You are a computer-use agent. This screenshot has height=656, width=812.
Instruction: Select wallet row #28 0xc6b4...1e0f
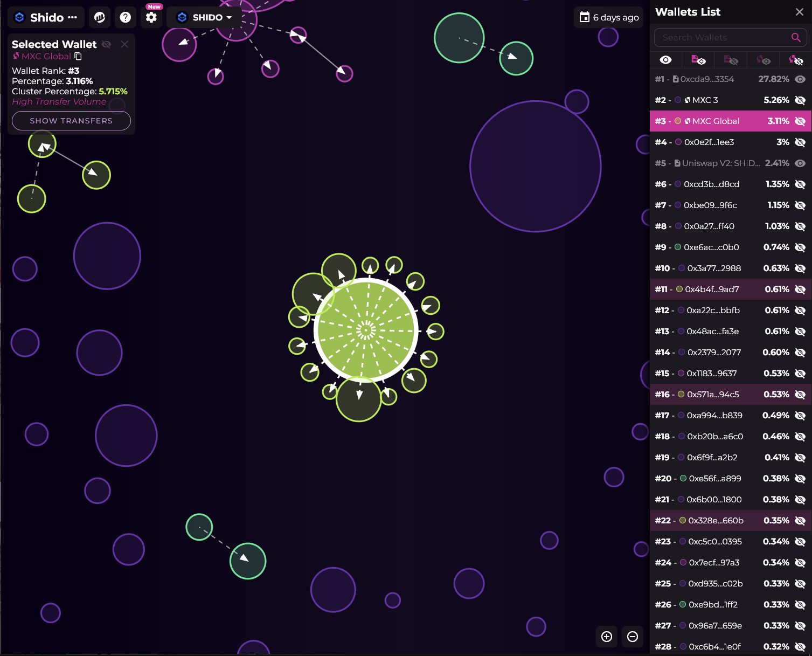(731, 646)
